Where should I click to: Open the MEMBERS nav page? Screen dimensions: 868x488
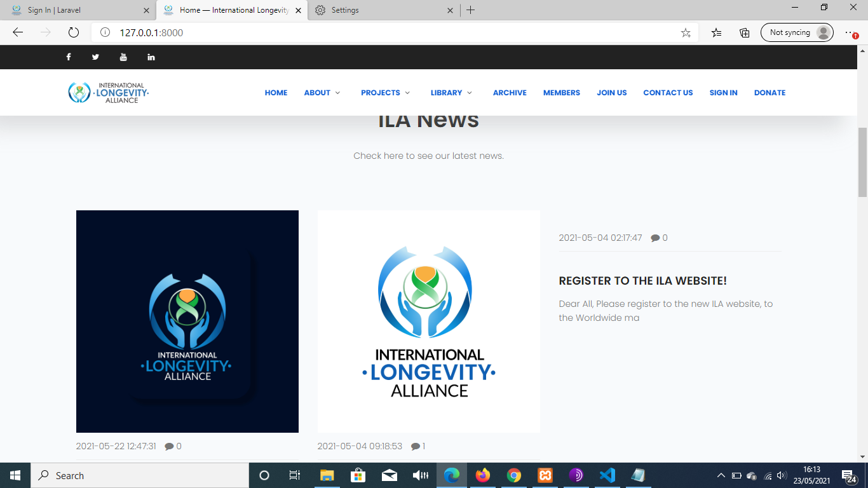(562, 93)
